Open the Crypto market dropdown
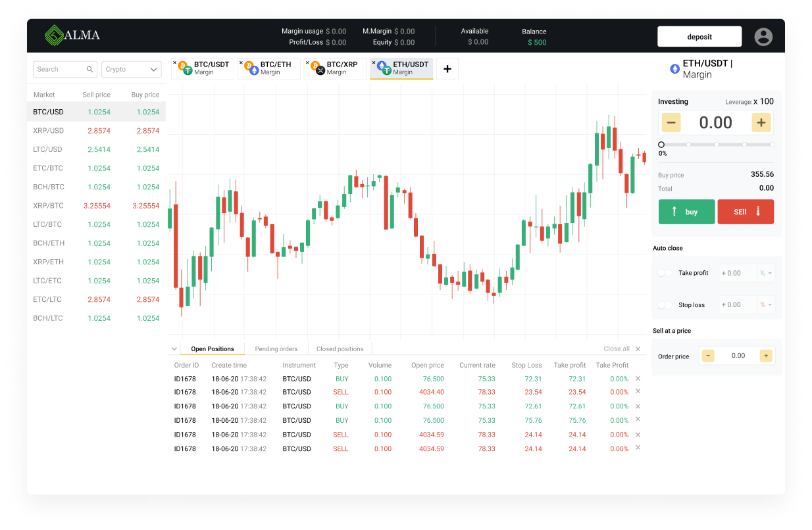The width and height of the screenshot is (812, 530). click(x=132, y=69)
